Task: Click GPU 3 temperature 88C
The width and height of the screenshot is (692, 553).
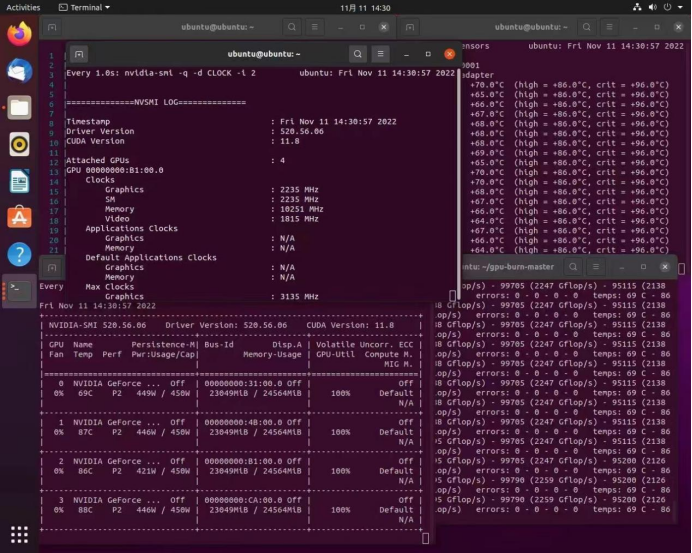Action: click(x=85, y=509)
